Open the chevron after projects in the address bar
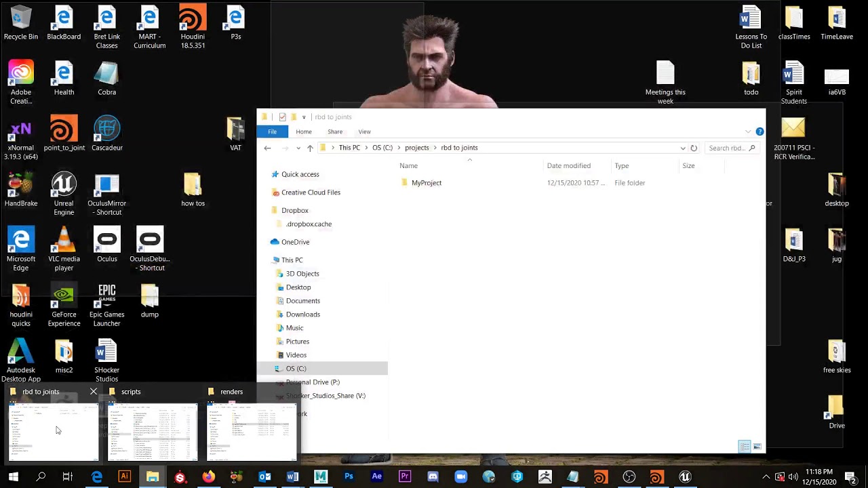Image resolution: width=868 pixels, height=488 pixels. 435,148
